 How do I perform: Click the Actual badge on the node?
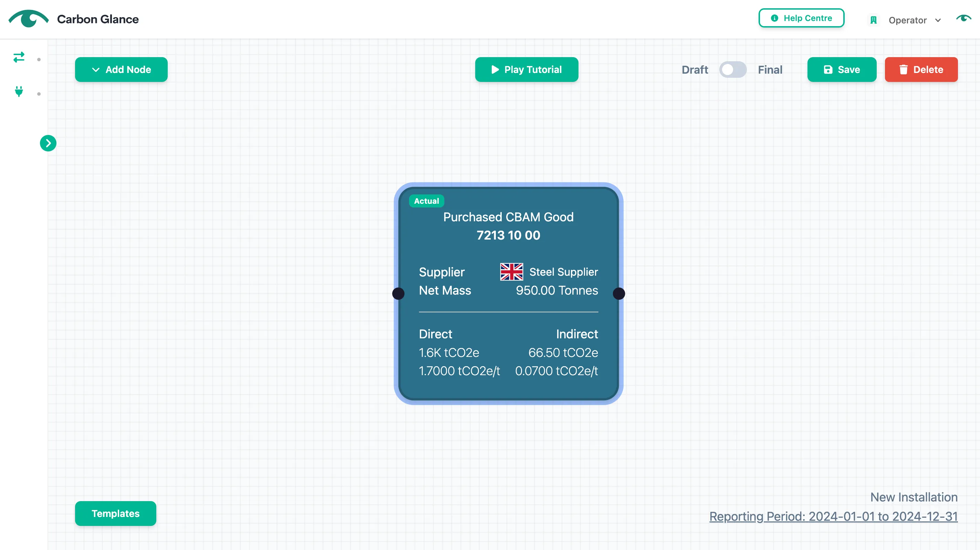tap(426, 201)
